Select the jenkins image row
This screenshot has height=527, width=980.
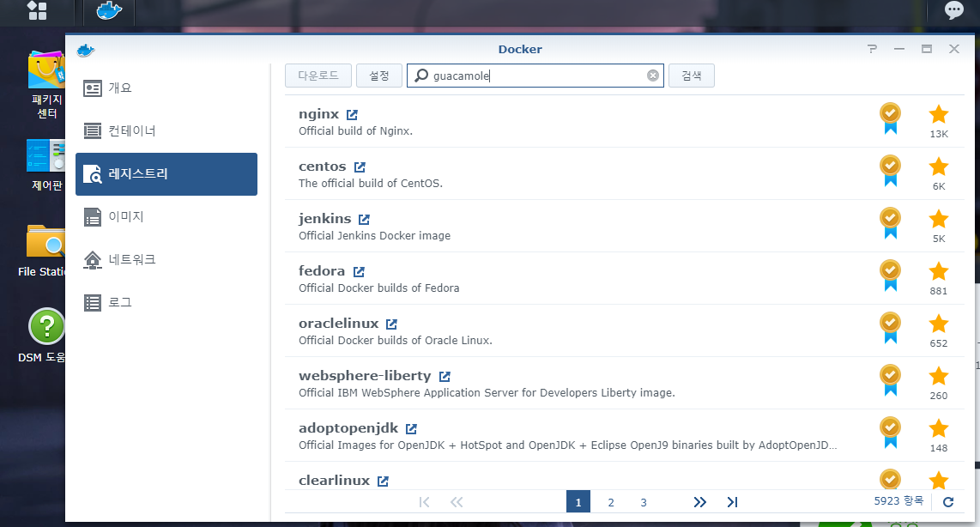625,227
